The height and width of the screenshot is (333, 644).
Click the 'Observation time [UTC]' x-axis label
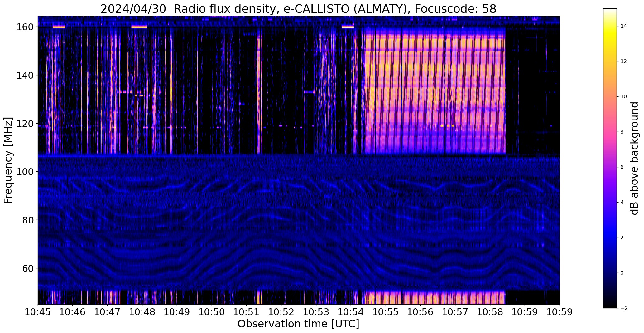(298, 324)
